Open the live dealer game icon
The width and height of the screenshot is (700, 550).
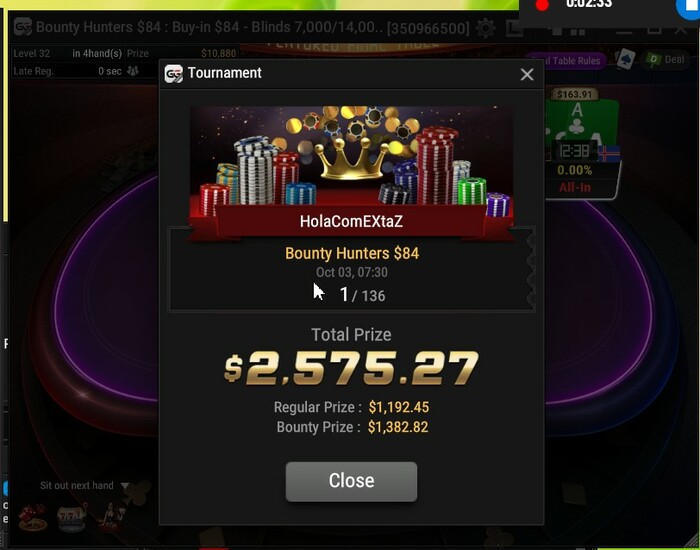(111, 517)
